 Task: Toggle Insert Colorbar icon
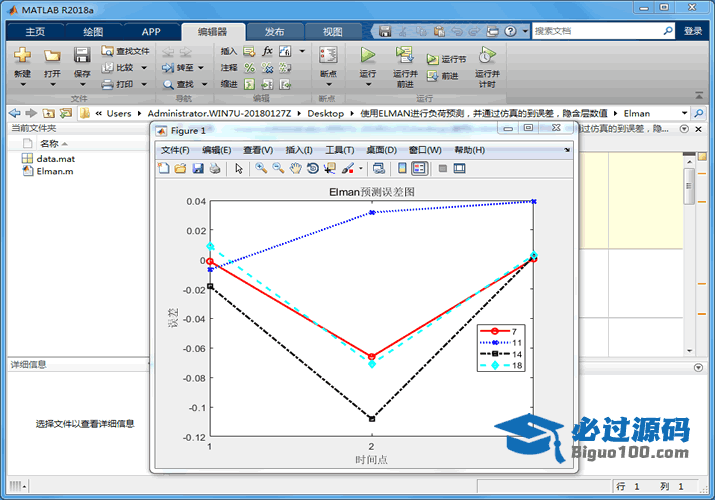click(x=402, y=168)
